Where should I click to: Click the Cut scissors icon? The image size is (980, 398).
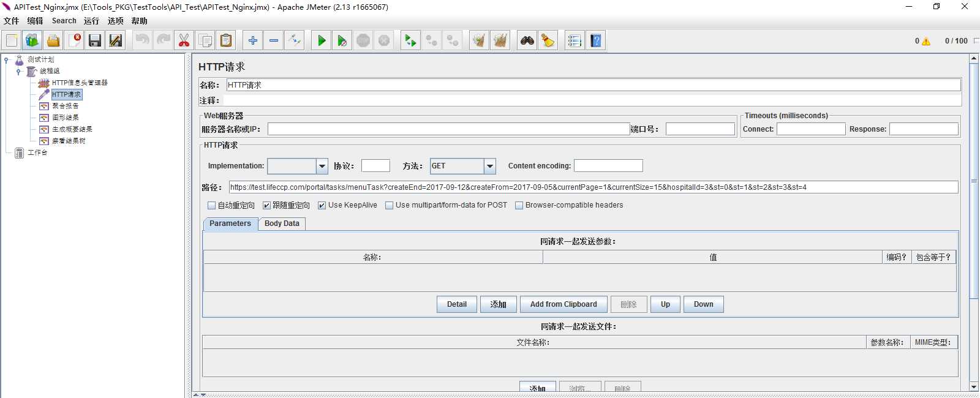(184, 40)
